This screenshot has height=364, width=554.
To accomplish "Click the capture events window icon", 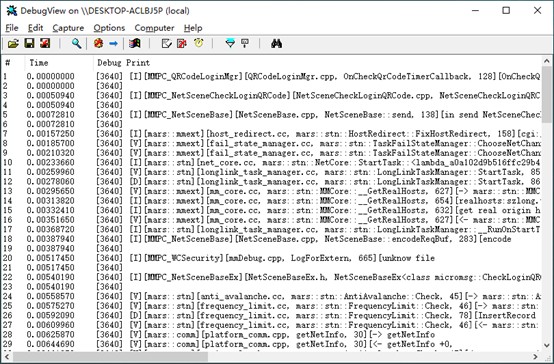I will [135, 43].
